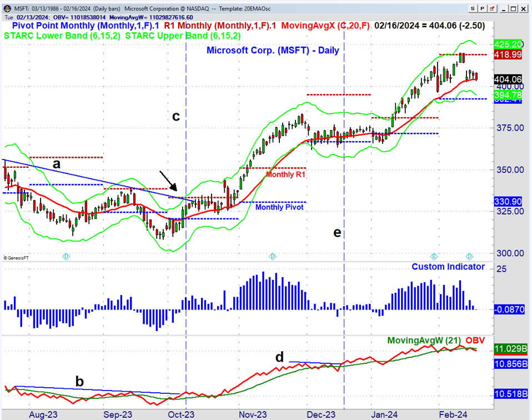Click the red pop-out window icon
The image size is (532, 420).
coord(491,8)
